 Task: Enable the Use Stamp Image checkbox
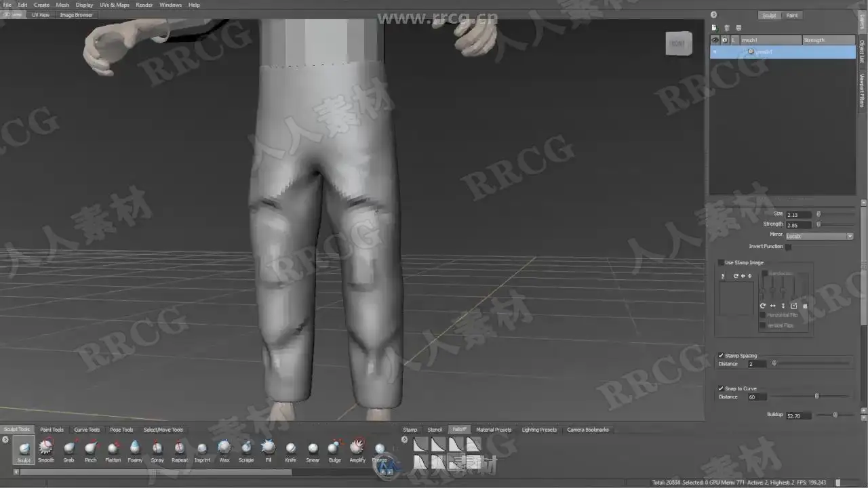[721, 262]
